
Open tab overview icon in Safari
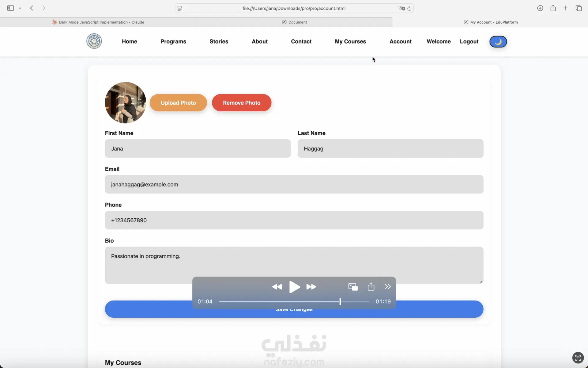point(579,8)
